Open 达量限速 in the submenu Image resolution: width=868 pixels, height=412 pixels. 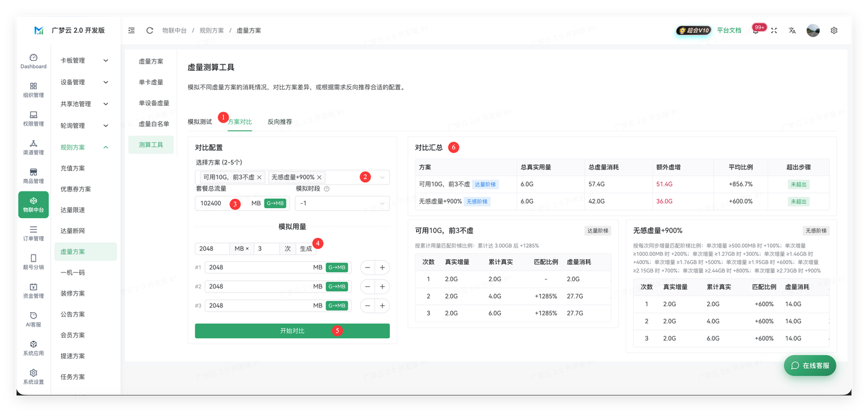click(x=85, y=210)
